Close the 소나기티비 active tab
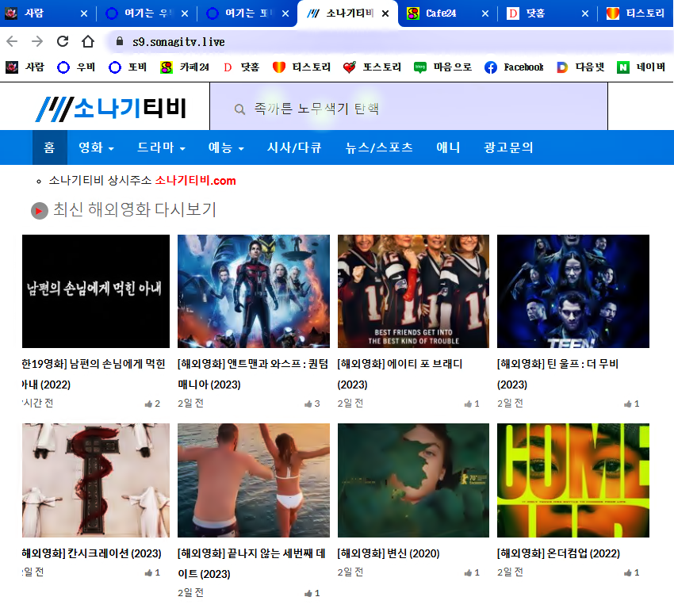 [385, 13]
